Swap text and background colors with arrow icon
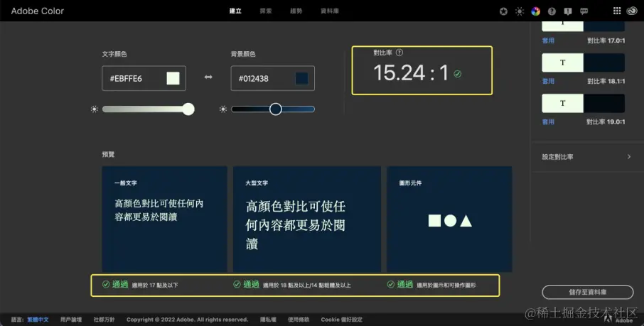 coord(208,77)
